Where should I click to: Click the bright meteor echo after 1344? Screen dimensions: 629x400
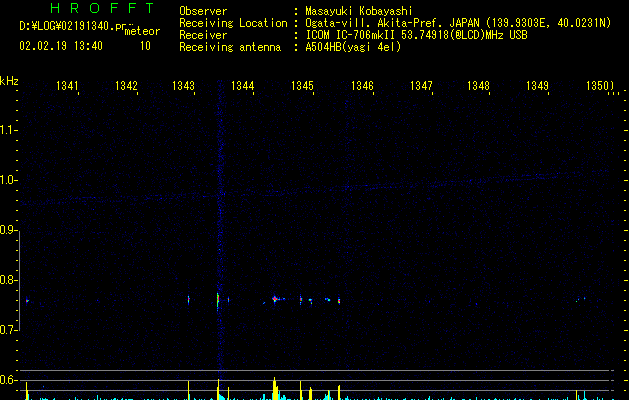[275, 299]
